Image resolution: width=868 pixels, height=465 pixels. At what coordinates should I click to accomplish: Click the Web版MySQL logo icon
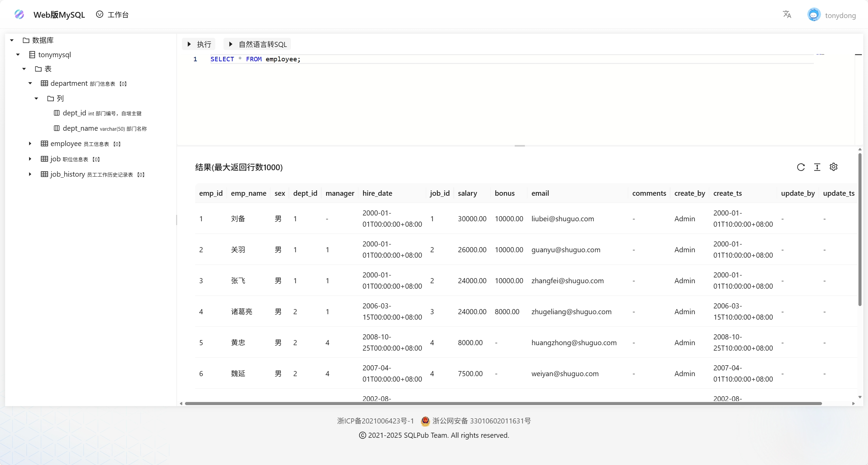click(19, 14)
